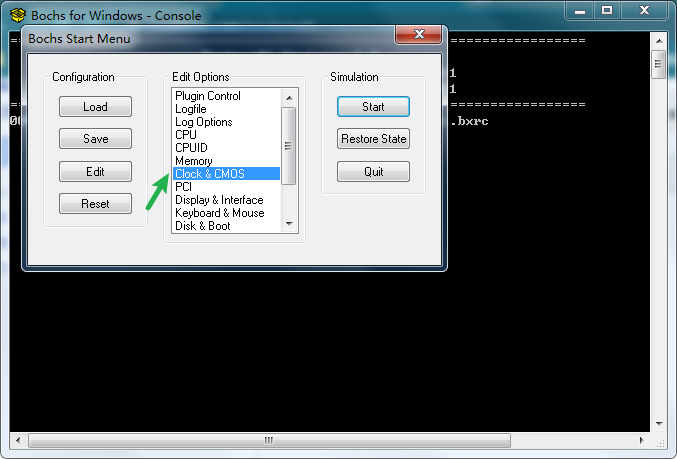The height and width of the screenshot is (459, 677).
Task: Click console horizontal scrollbar left arrow
Action: coord(18,440)
